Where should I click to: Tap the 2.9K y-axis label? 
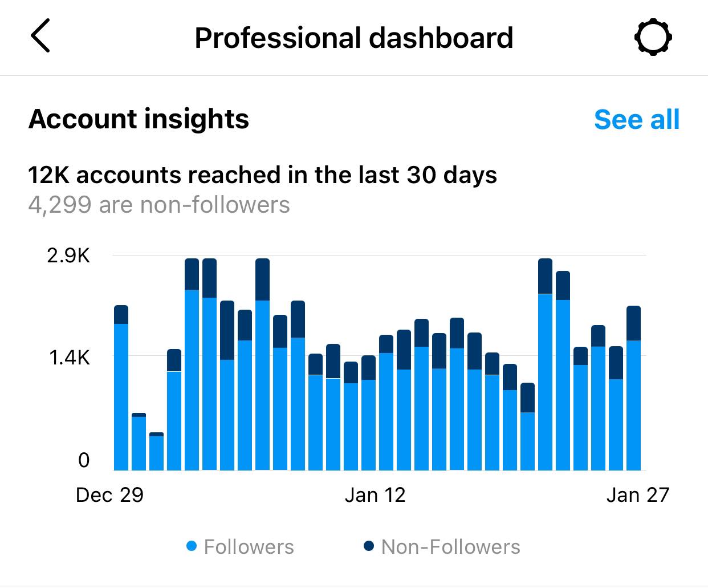tap(68, 256)
